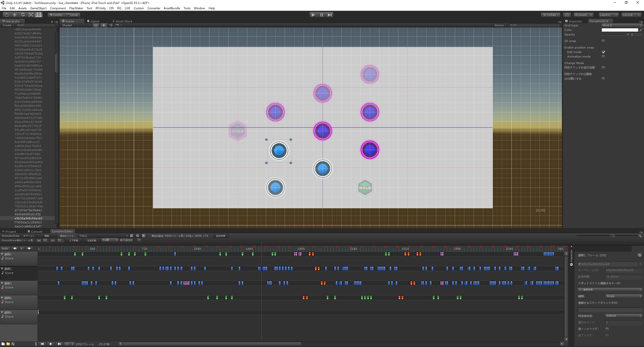Select the Hand tool
This screenshot has height=347, width=644.
tap(6, 15)
